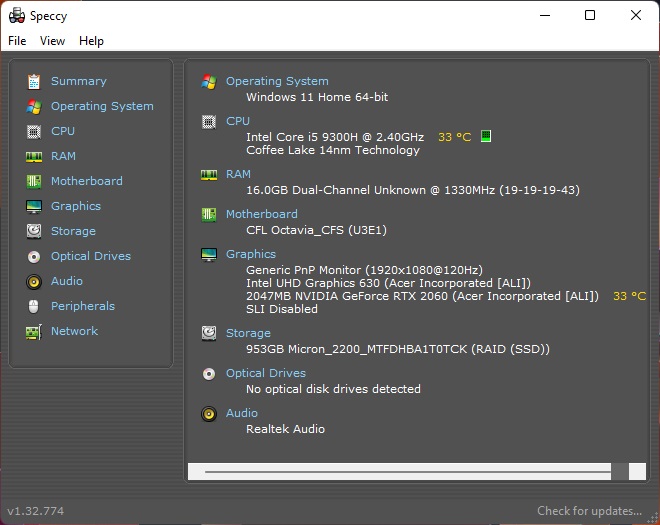Select Network in the sidebar

(74, 331)
